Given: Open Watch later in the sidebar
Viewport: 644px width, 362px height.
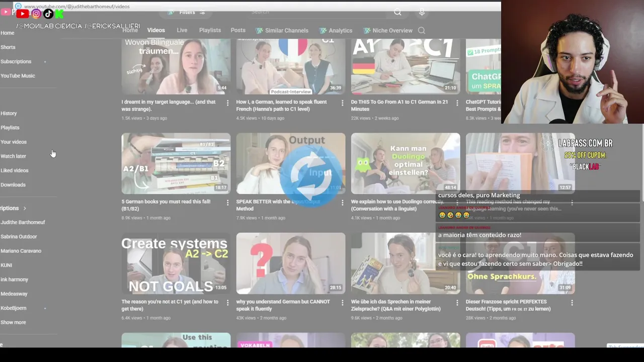Looking at the screenshot, I should [x=13, y=156].
